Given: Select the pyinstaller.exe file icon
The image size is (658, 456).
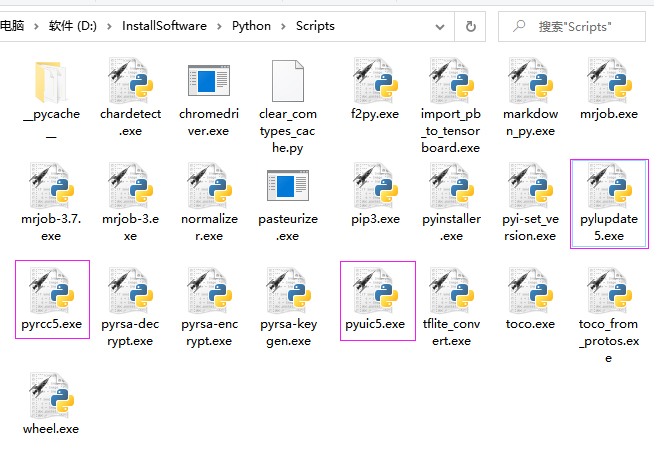Looking at the screenshot, I should 451,186.
